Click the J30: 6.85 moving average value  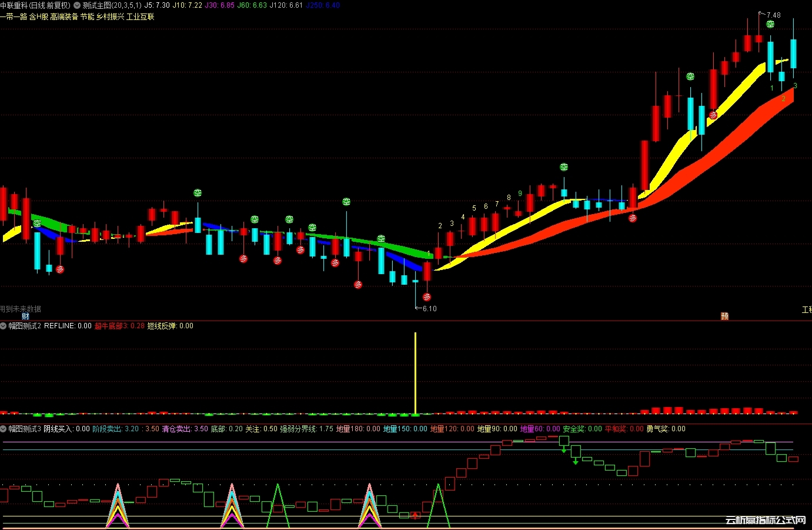(219, 5)
